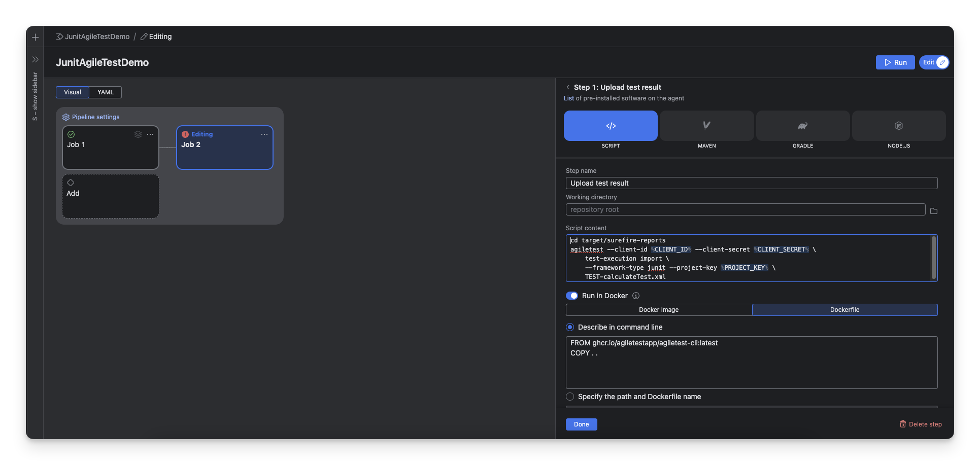
Task: Click the Done button
Action: (x=581, y=424)
